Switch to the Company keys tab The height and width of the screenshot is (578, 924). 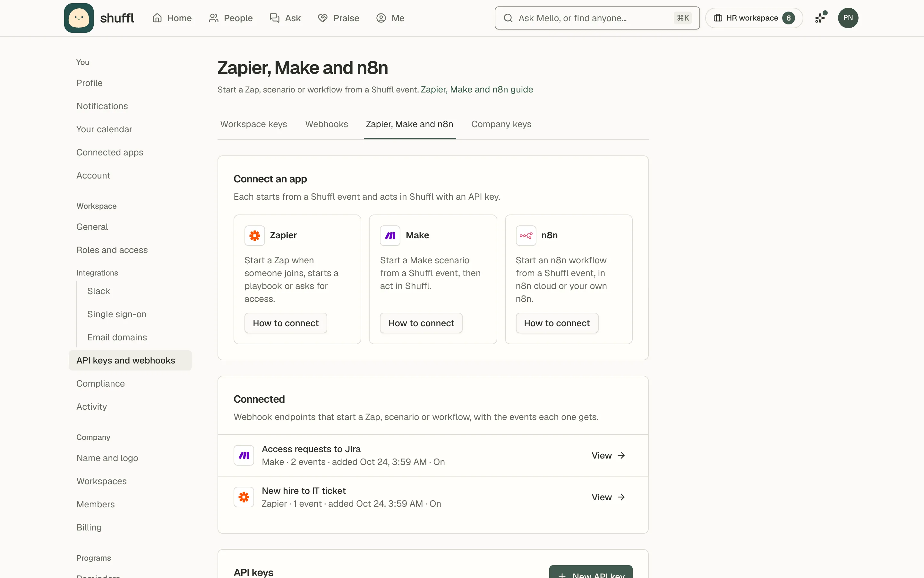coord(501,124)
